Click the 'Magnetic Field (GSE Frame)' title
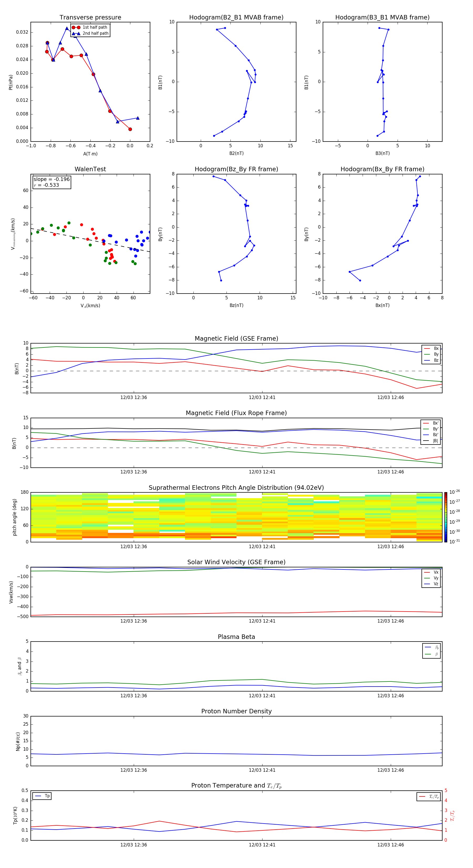This screenshot has height=868, width=473. [x=236, y=339]
